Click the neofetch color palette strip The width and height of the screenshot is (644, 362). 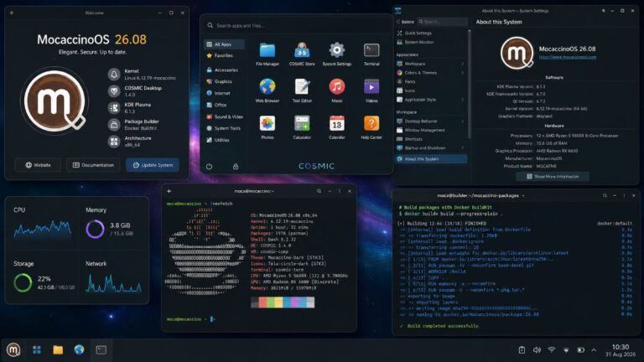[283, 303]
